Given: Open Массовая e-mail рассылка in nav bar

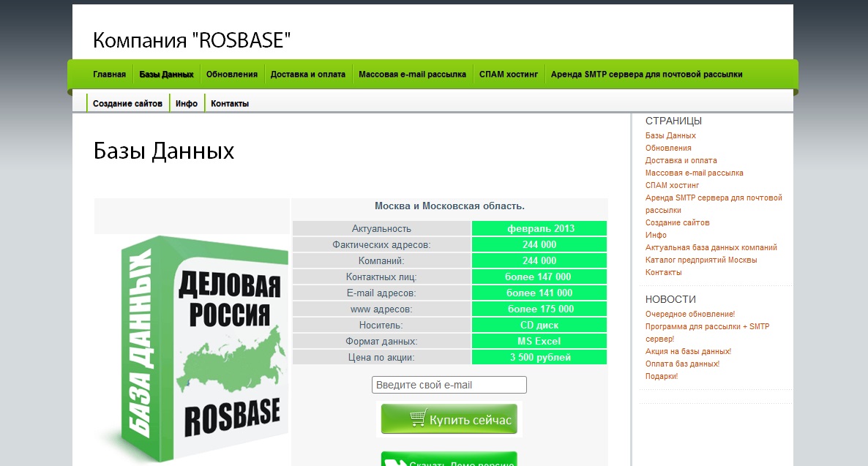Looking at the screenshot, I should [x=413, y=74].
